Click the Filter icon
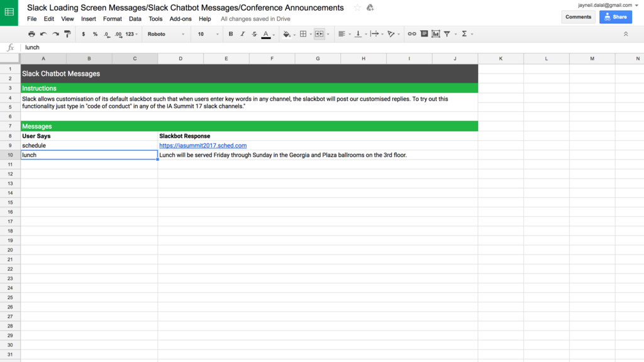The width and height of the screenshot is (644, 362). click(447, 34)
